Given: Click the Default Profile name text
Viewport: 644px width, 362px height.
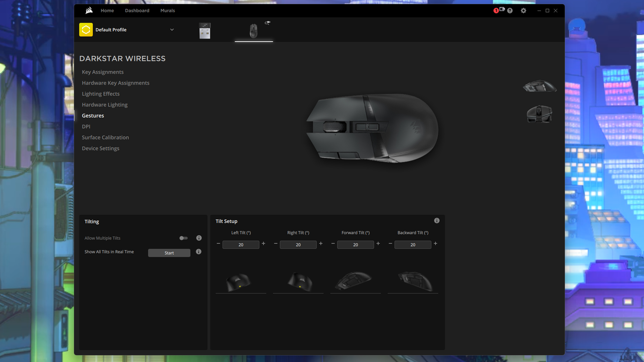Looking at the screenshot, I should 111,30.
